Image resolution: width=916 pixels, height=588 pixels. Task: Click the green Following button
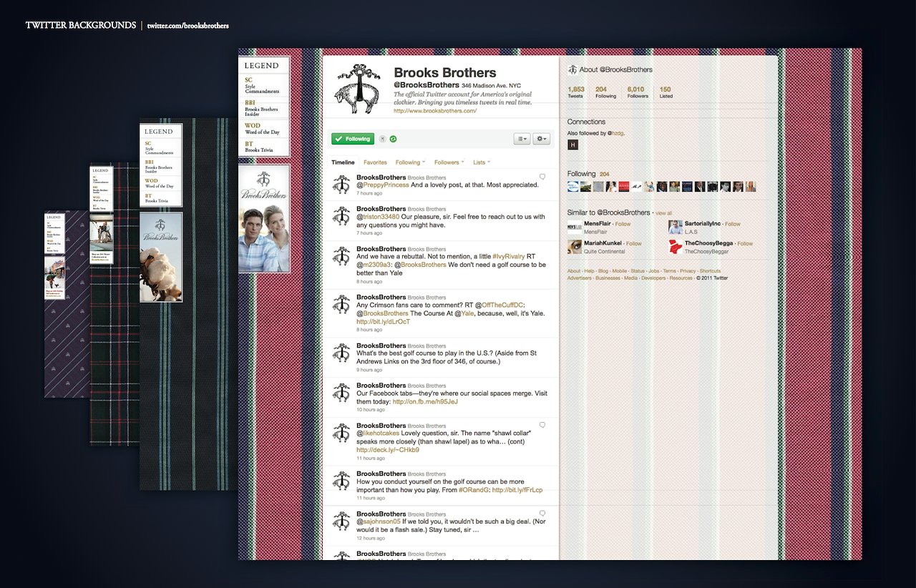click(352, 139)
